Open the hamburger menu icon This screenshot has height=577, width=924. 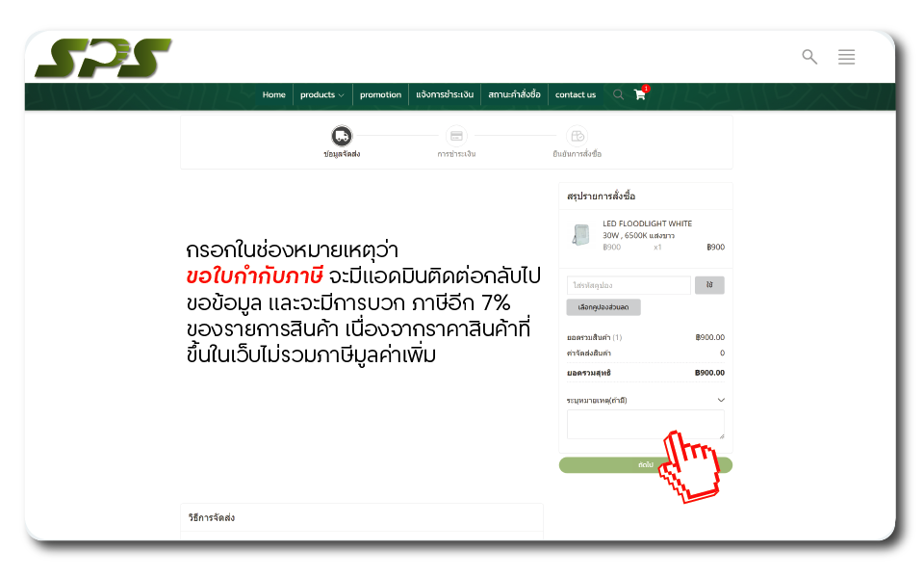(x=846, y=57)
